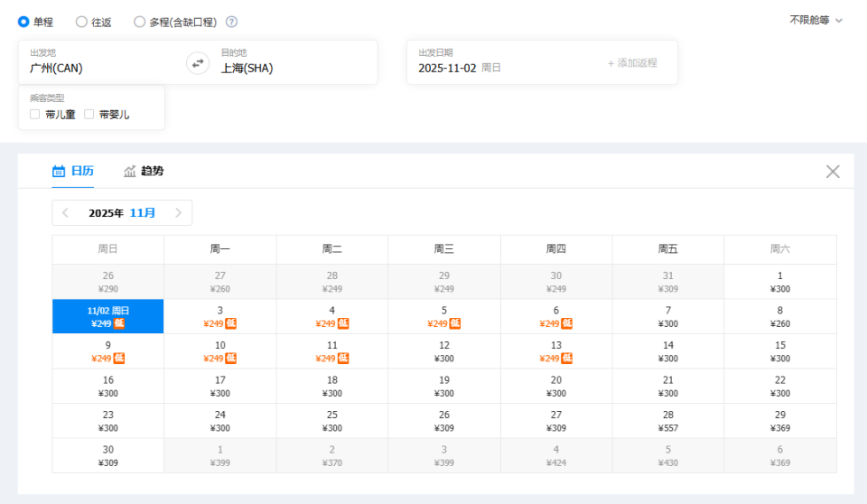Click the calendar icon beside 日历
Screen dimensions: 867x504
pyautogui.click(x=59, y=171)
